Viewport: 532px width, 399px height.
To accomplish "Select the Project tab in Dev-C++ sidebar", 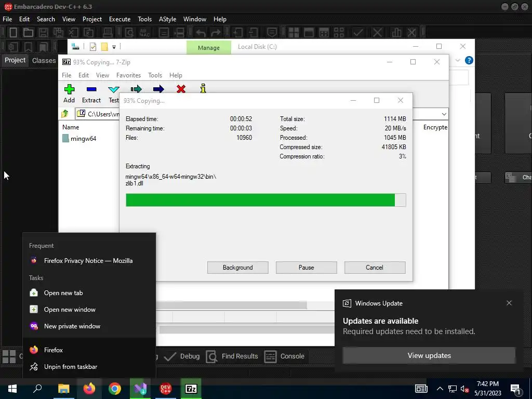I will pyautogui.click(x=15, y=60).
